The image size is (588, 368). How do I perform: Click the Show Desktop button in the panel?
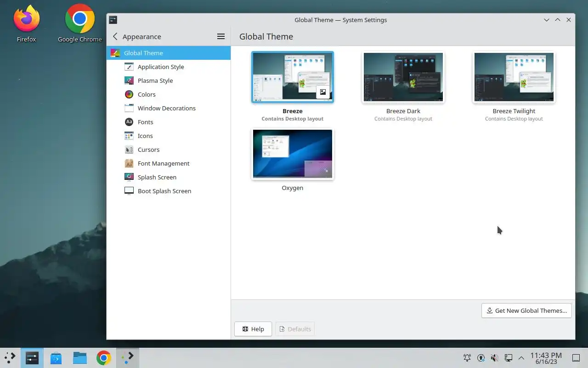click(x=576, y=358)
